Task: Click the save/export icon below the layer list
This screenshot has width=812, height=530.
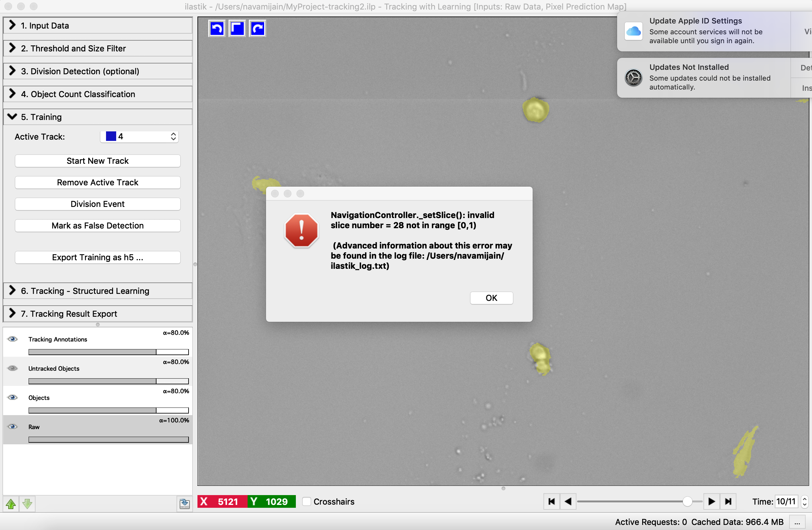Action: point(184,503)
